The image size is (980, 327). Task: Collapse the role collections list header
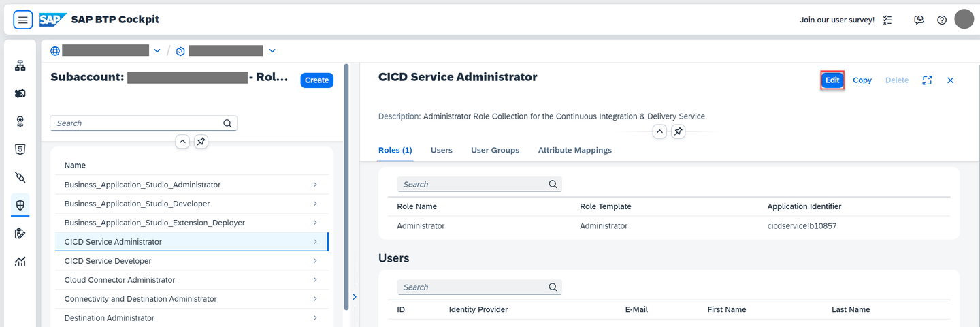pyautogui.click(x=182, y=142)
